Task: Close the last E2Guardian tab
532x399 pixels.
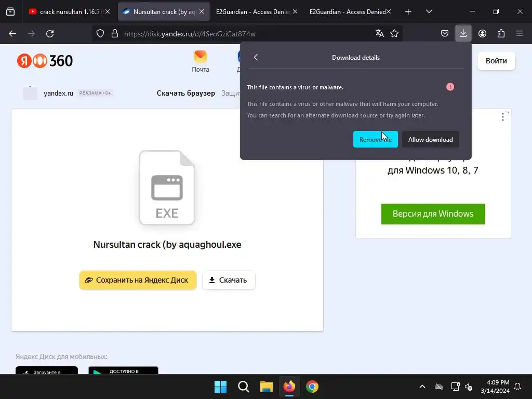Action: [389, 11]
